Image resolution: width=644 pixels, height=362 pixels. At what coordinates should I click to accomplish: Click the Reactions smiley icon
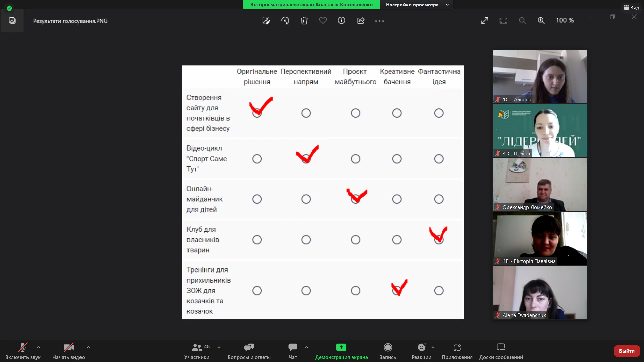point(421,347)
